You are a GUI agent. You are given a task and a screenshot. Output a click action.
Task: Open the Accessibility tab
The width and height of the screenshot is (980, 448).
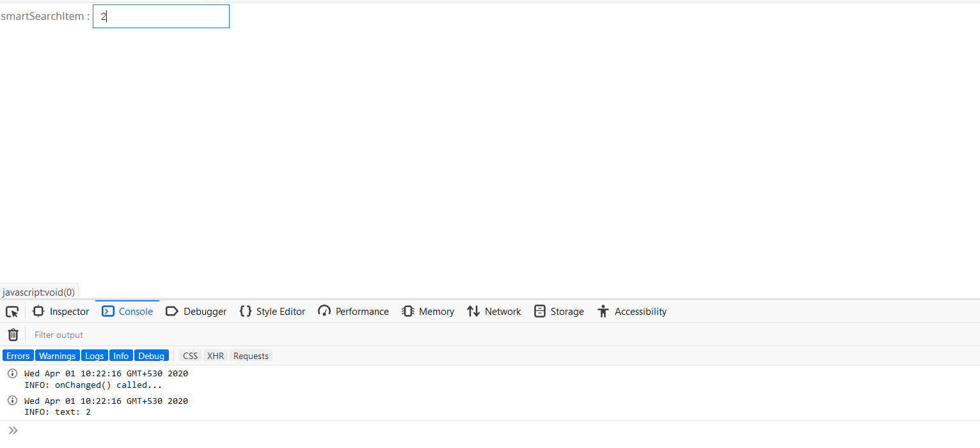(x=632, y=312)
